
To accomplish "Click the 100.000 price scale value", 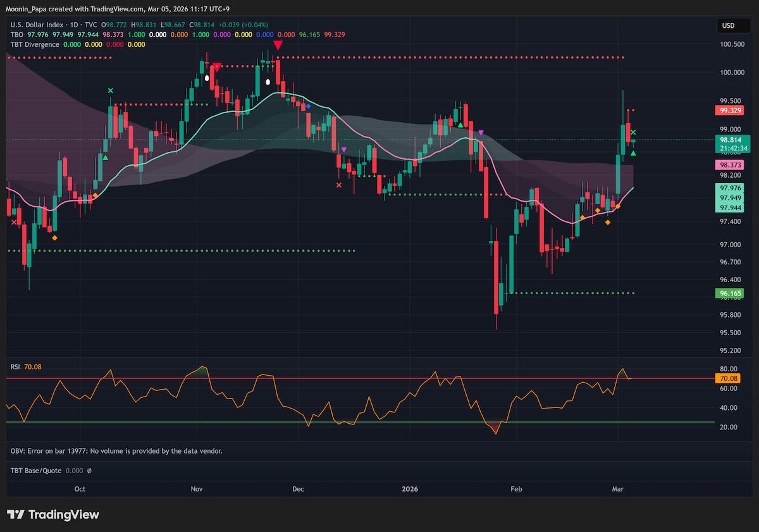I will click(x=731, y=72).
